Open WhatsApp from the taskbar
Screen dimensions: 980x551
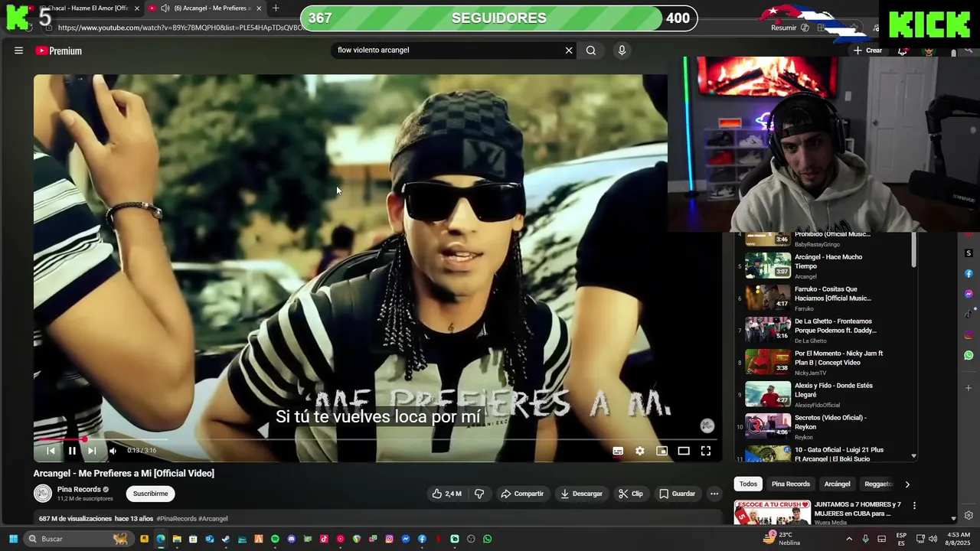pyautogui.click(x=487, y=539)
